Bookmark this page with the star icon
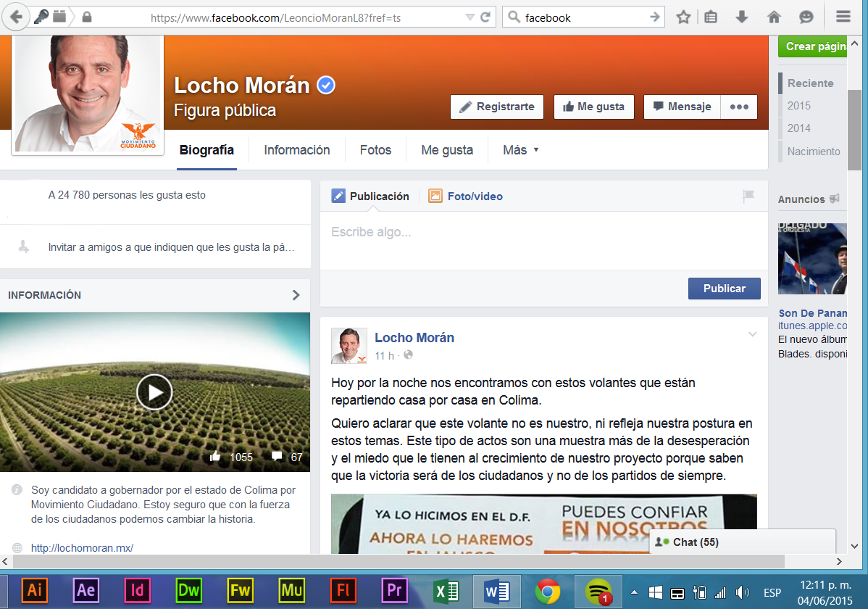 pyautogui.click(x=684, y=17)
